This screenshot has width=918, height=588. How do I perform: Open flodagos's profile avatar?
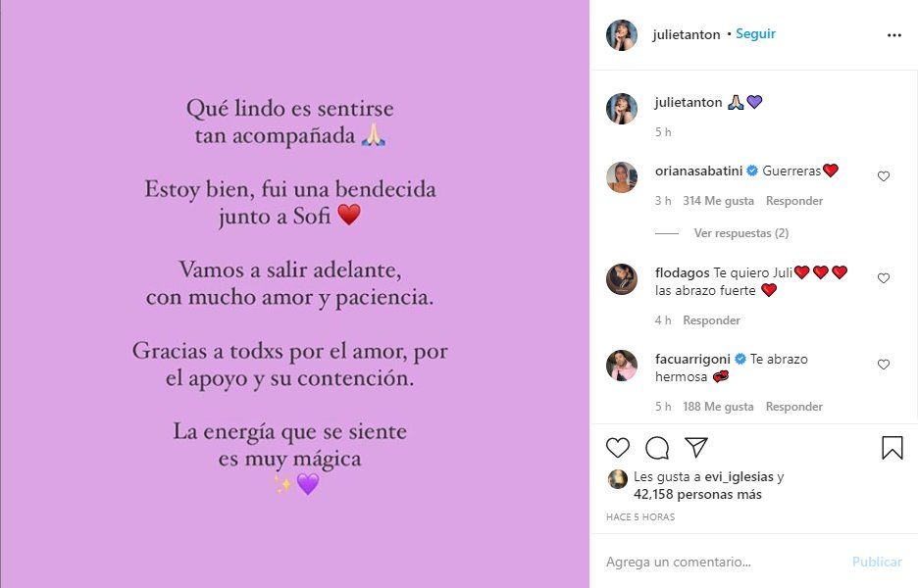click(622, 279)
